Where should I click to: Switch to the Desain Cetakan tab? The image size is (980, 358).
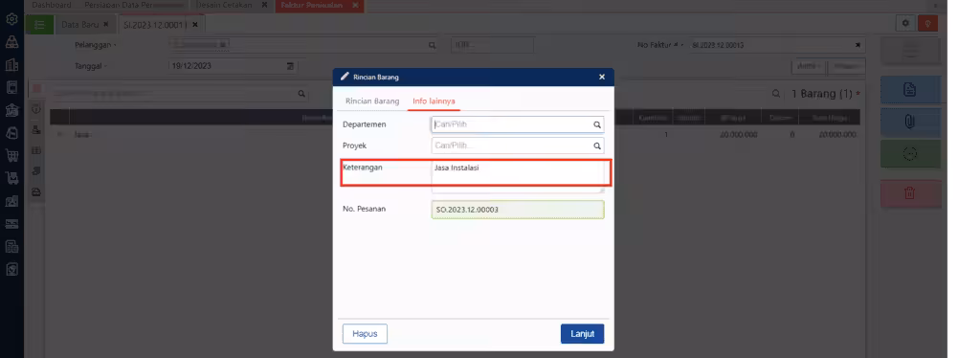point(224,5)
